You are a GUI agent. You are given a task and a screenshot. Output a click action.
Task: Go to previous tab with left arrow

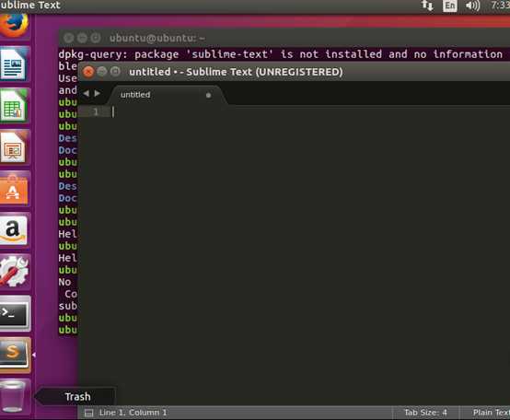[87, 93]
